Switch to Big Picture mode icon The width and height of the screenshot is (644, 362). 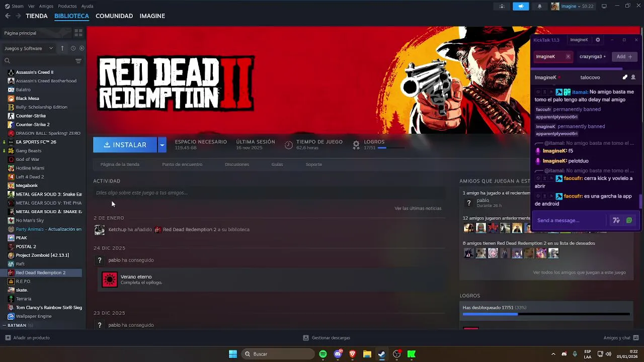pyautogui.click(x=604, y=6)
